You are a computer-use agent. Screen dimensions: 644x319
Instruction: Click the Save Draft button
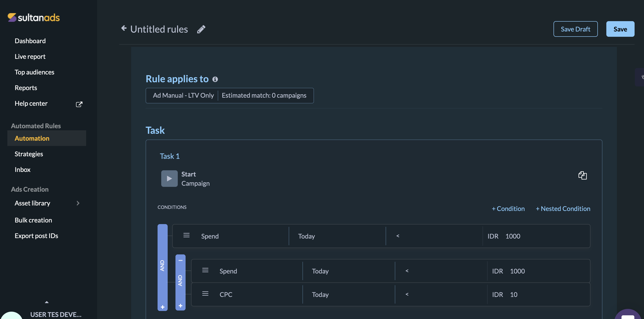pyautogui.click(x=575, y=29)
